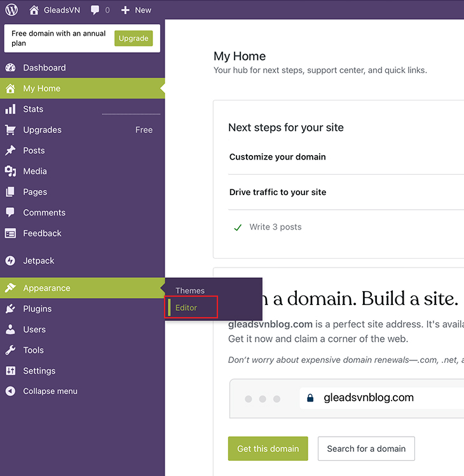Click the Tools wrench icon
The height and width of the screenshot is (476, 464).
pyautogui.click(x=10, y=350)
